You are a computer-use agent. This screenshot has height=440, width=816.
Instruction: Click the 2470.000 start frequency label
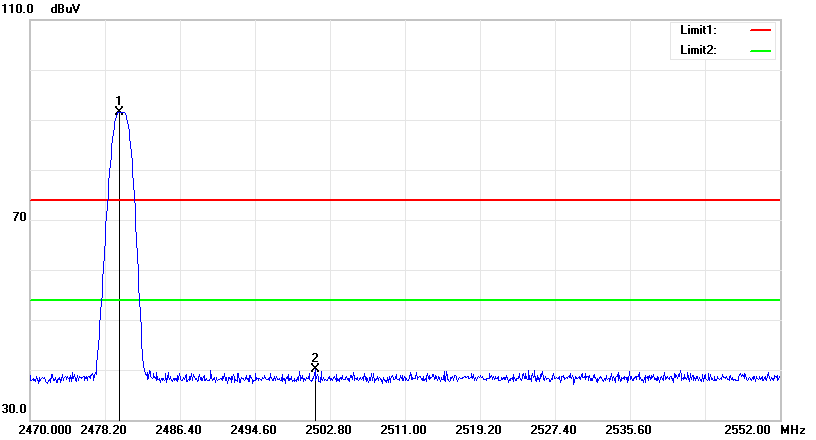45,430
